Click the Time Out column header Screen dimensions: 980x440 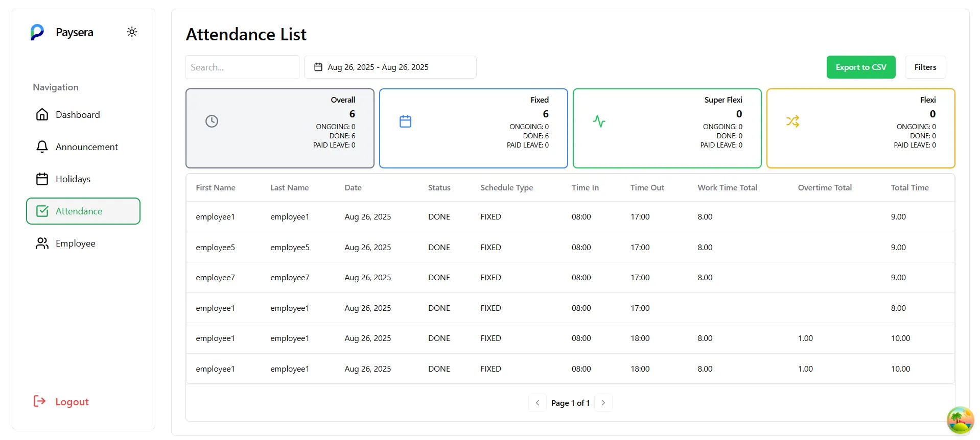(x=647, y=188)
